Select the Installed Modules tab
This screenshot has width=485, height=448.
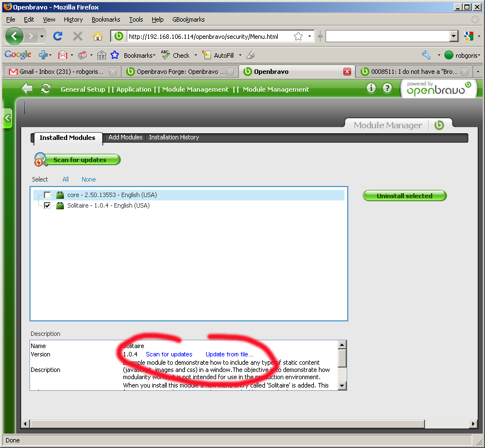67,138
